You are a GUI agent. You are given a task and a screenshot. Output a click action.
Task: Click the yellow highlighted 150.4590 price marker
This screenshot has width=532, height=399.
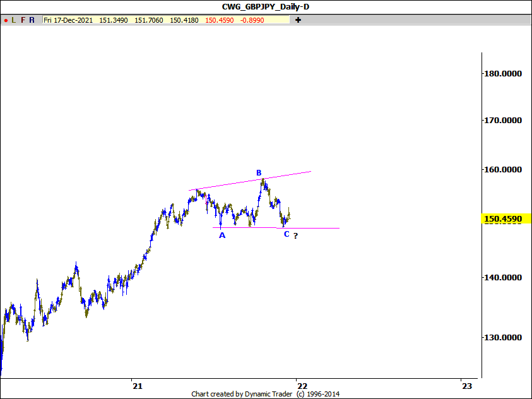click(x=506, y=218)
